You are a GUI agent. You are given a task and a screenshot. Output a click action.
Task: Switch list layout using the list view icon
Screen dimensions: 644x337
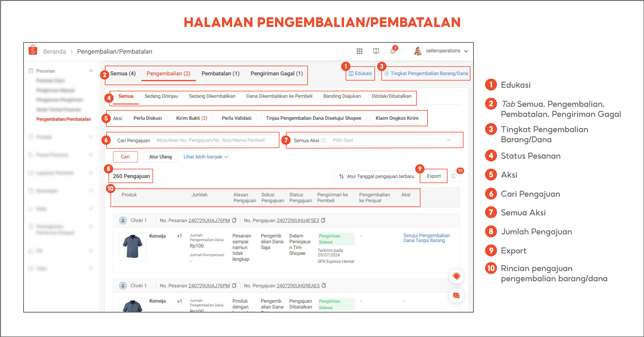(454, 176)
